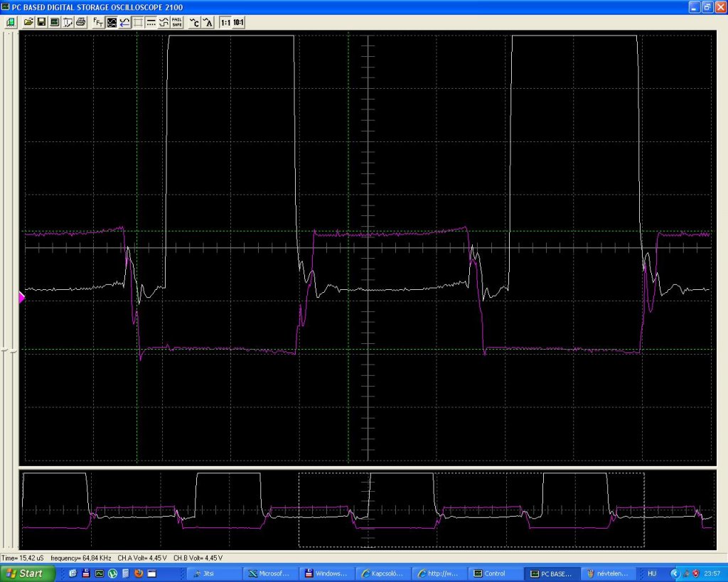Switch to the Kapcsoló... browser window
The height and width of the screenshot is (582, 728).
point(382,573)
